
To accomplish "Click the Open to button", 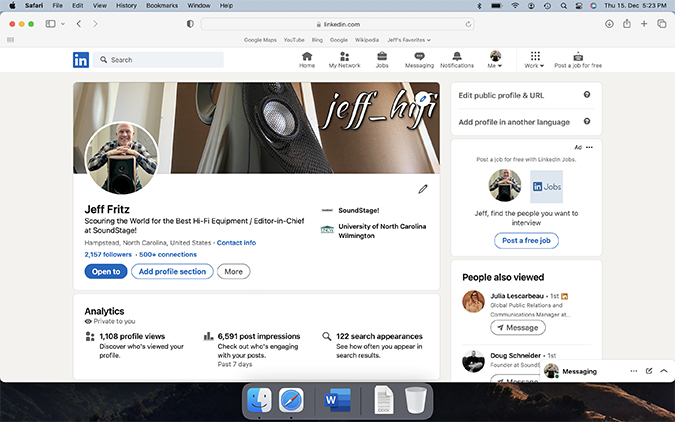I will tap(106, 271).
